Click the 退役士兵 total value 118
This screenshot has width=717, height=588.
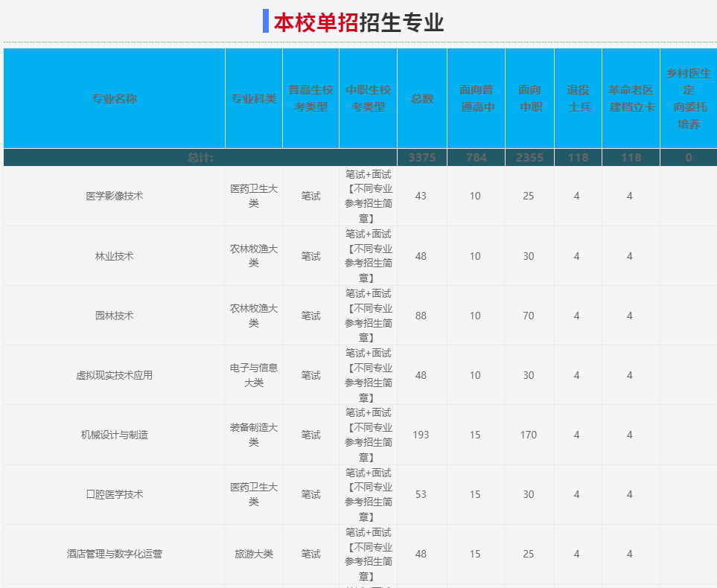578,157
